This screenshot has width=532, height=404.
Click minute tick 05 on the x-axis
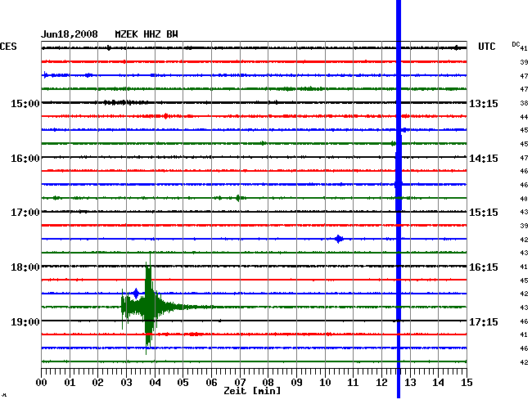pos(183,382)
